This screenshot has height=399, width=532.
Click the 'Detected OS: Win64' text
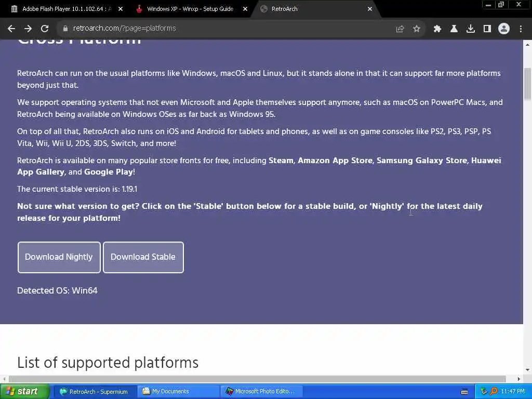[x=57, y=291]
